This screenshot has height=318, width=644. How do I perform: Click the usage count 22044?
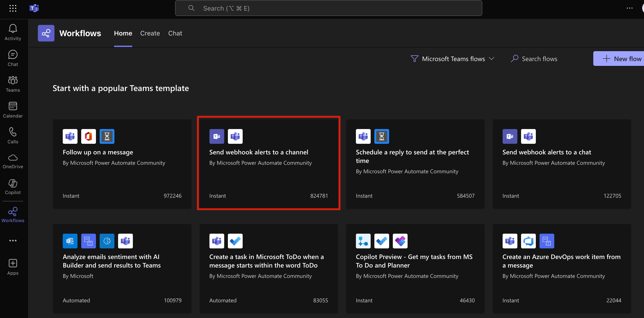pos(614,300)
